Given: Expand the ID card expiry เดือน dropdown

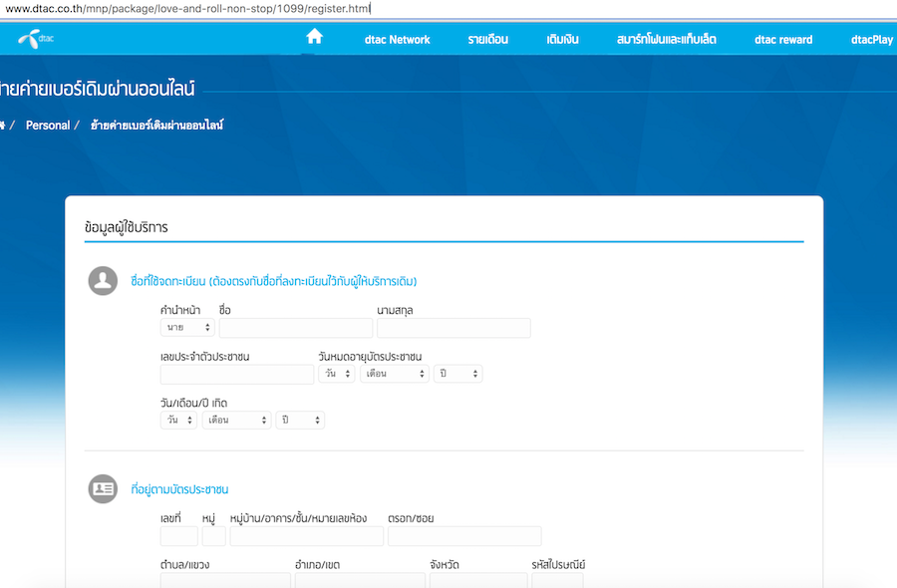Looking at the screenshot, I should coord(395,374).
